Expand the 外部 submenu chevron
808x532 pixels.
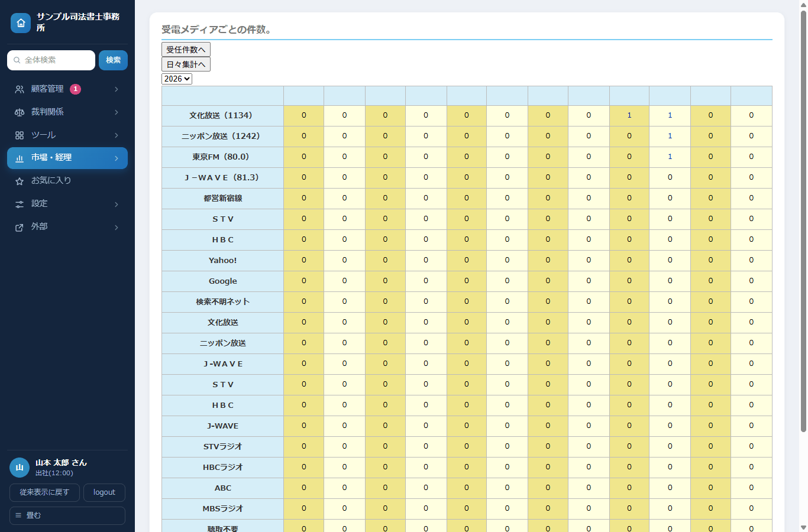click(x=117, y=228)
